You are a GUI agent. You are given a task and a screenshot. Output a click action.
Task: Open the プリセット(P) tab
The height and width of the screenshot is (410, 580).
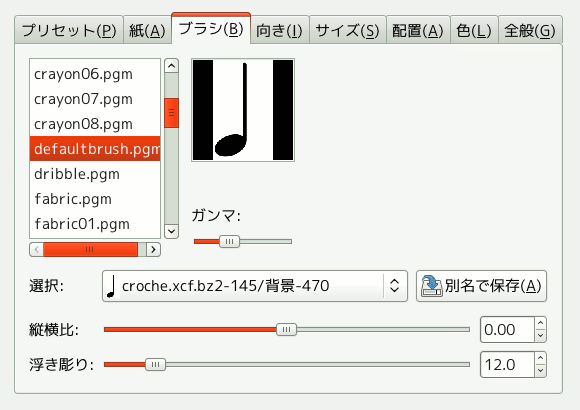pyautogui.click(x=69, y=30)
